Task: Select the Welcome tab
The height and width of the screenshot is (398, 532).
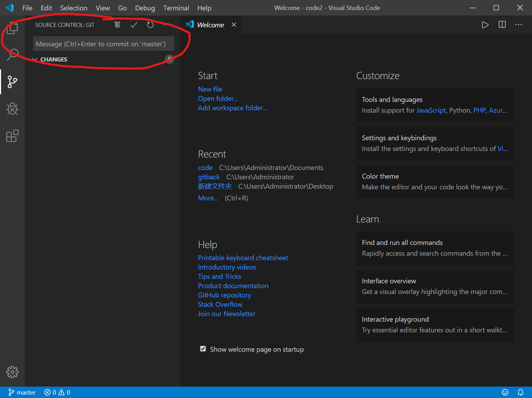Action: 210,25
